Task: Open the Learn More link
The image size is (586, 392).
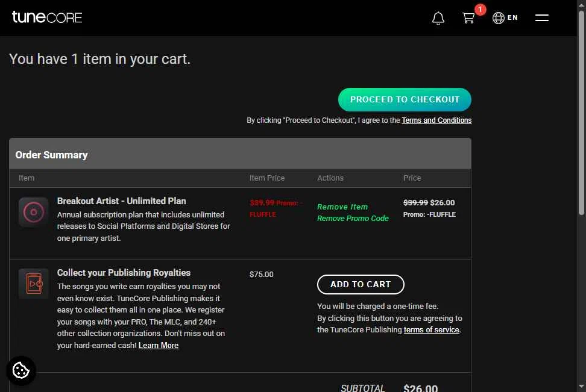Action: (159, 346)
